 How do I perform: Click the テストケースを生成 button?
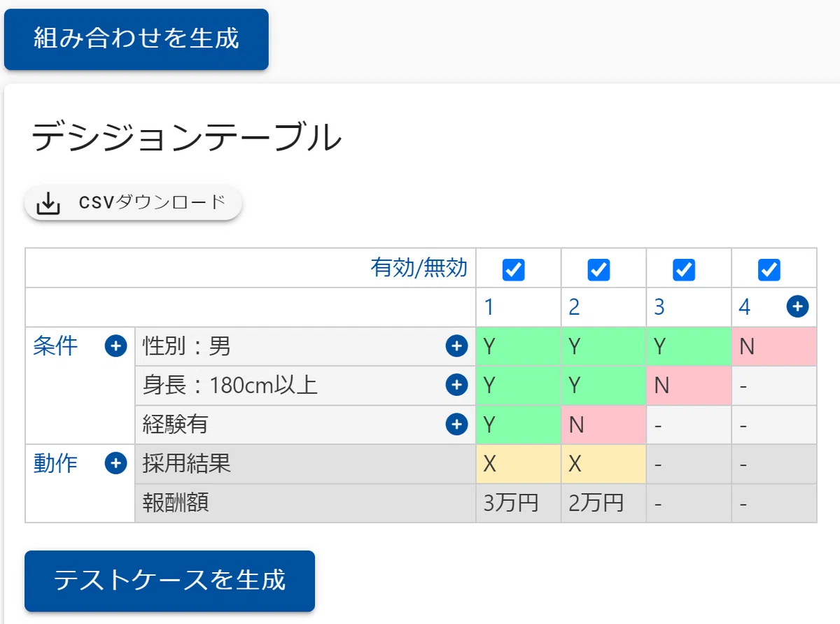point(169,581)
